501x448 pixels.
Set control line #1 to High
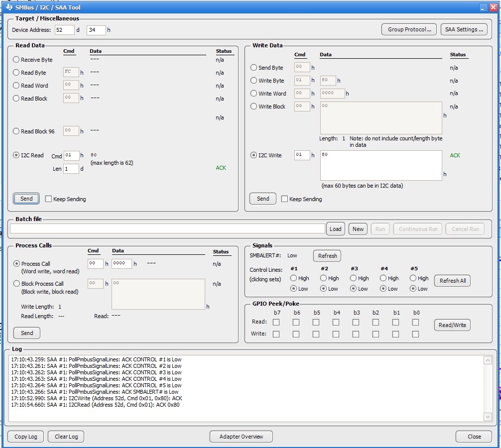293,278
